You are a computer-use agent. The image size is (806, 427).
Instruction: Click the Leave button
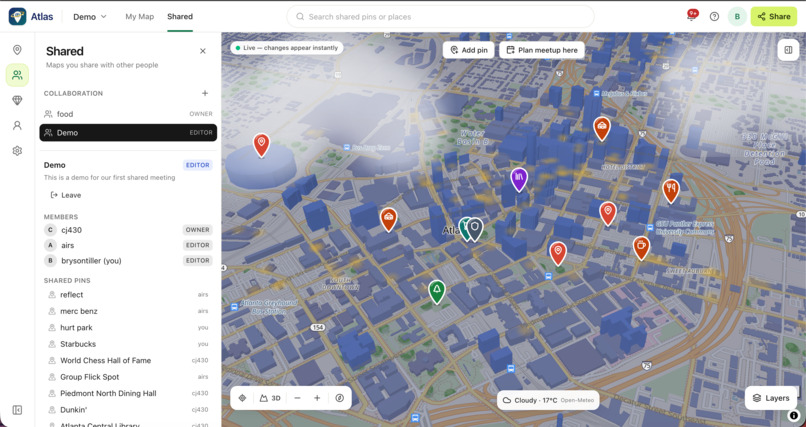[x=66, y=195]
